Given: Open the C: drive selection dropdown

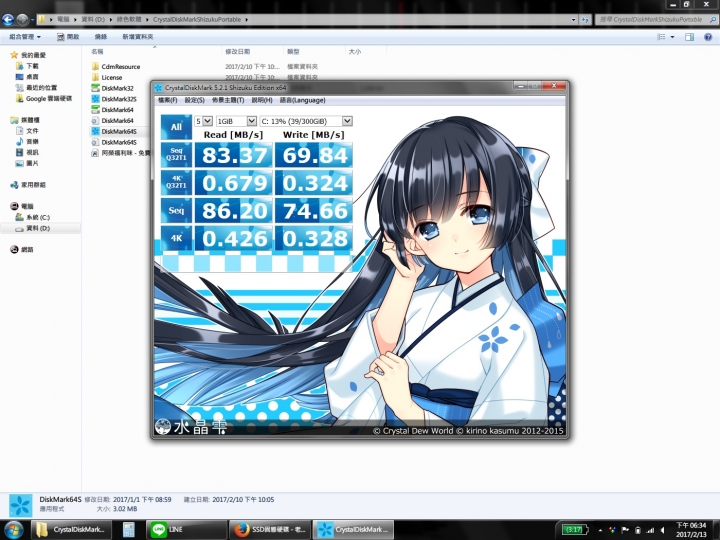Looking at the screenshot, I should [x=306, y=121].
